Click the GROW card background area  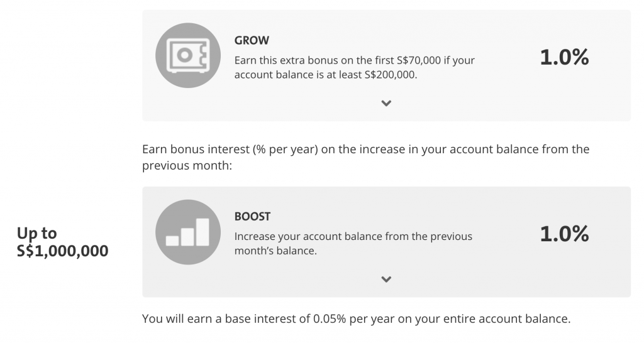[x=386, y=65]
